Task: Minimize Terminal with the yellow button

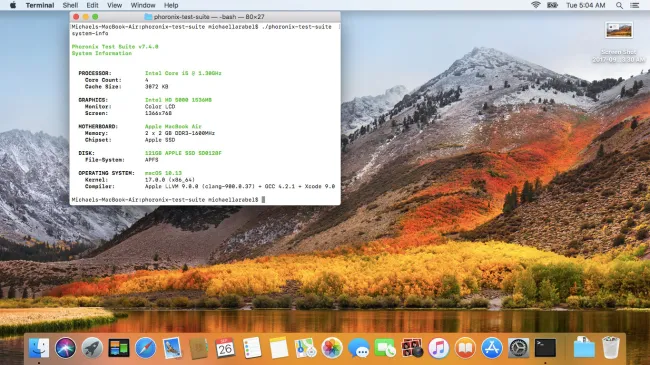Action: 85,17
